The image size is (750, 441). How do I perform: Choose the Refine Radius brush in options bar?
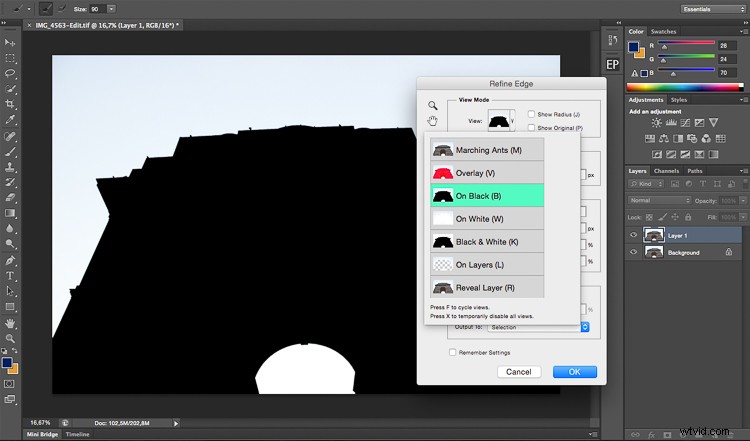pos(46,9)
